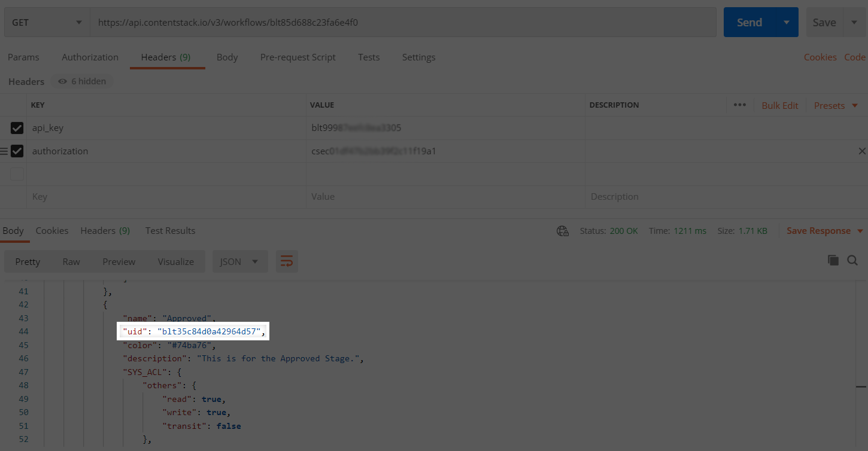Select the Preview view button
This screenshot has width=868, height=451.
pyautogui.click(x=119, y=261)
